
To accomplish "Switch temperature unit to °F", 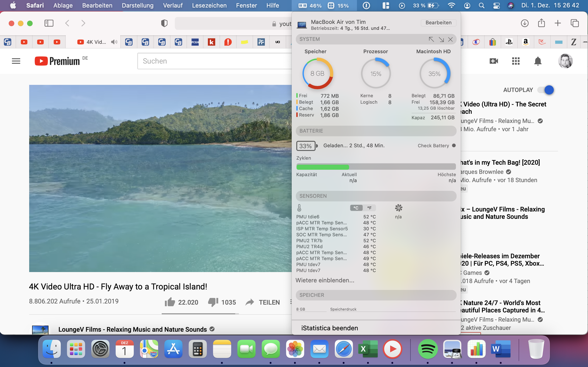I will (x=369, y=208).
